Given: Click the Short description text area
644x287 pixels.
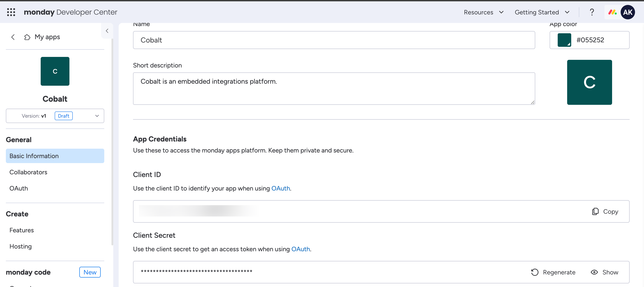Looking at the screenshot, I should point(334,89).
